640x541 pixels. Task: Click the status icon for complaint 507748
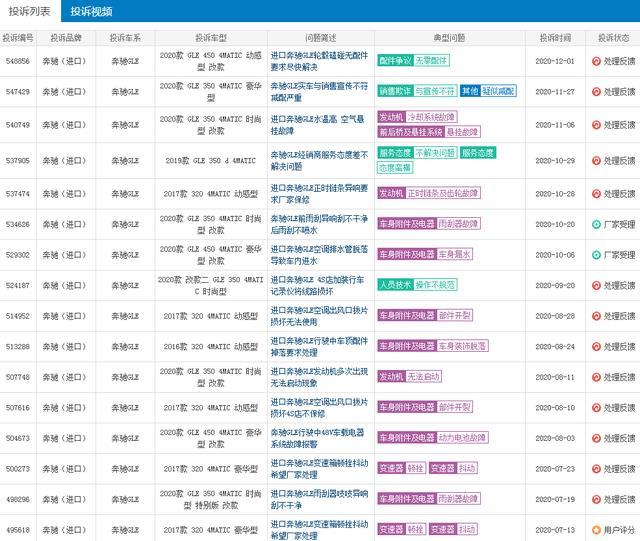click(x=596, y=377)
